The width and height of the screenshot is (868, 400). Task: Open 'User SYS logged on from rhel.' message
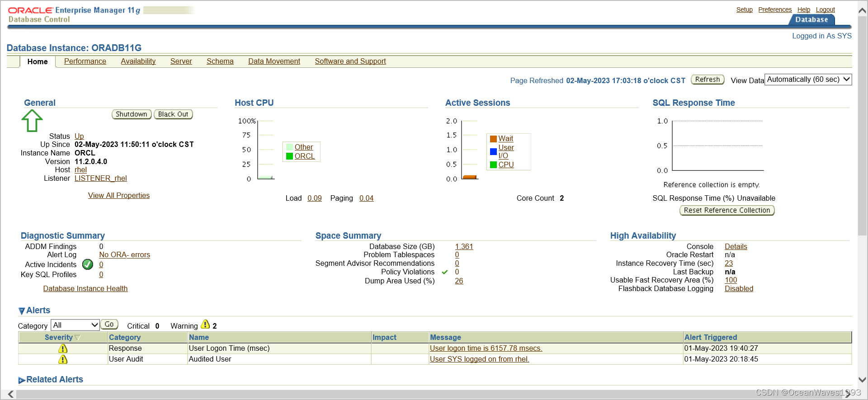click(480, 359)
